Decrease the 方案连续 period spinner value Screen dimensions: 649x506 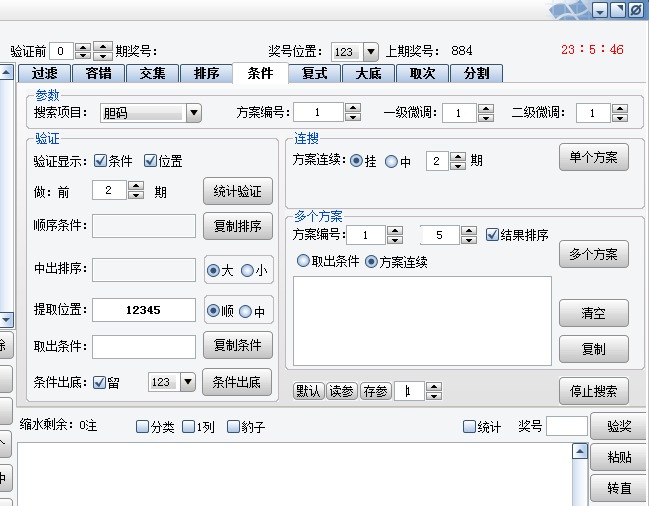(x=458, y=165)
